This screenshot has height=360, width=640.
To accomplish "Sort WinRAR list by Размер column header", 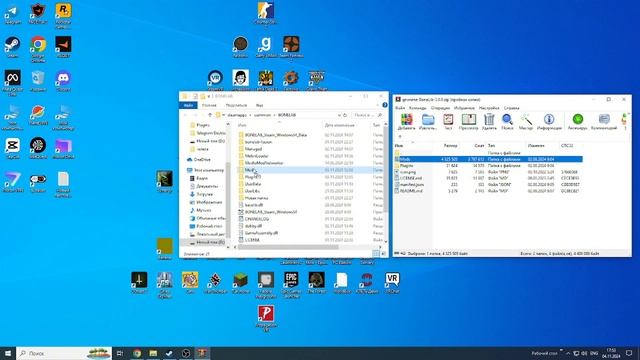I will 446,146.
